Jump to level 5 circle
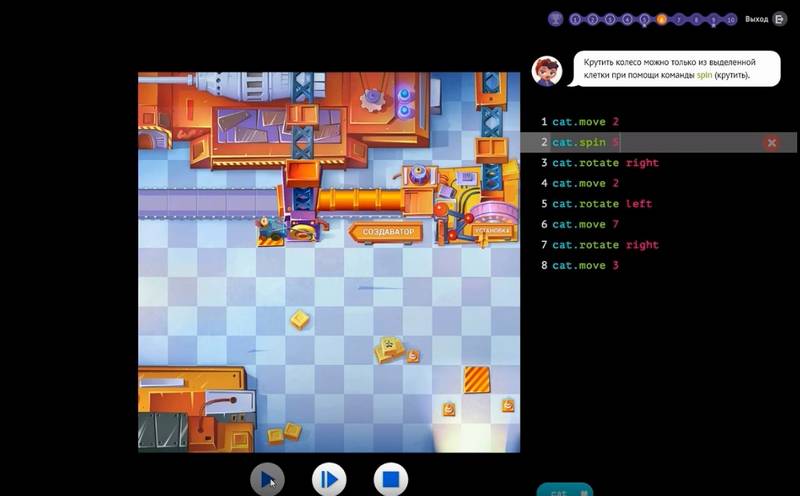Screen dimensions: 800x496 pos(644,19)
